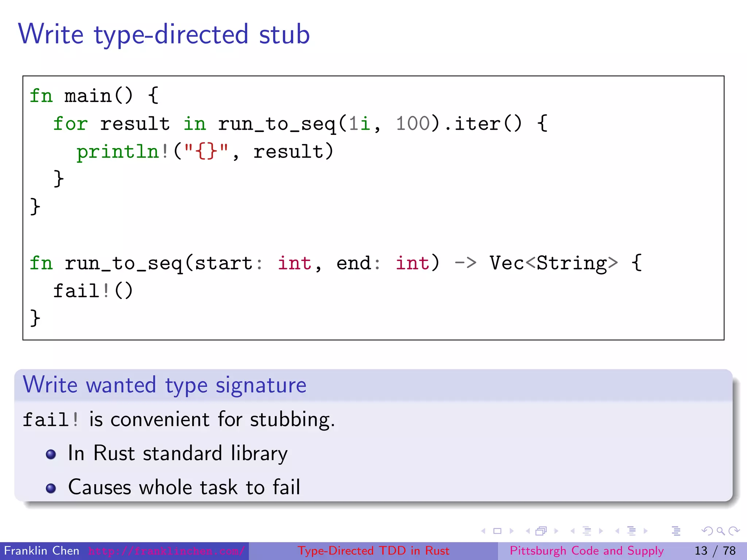Click the 13 / 78 slide counter
This screenshot has height=560, width=747.
[x=715, y=551]
